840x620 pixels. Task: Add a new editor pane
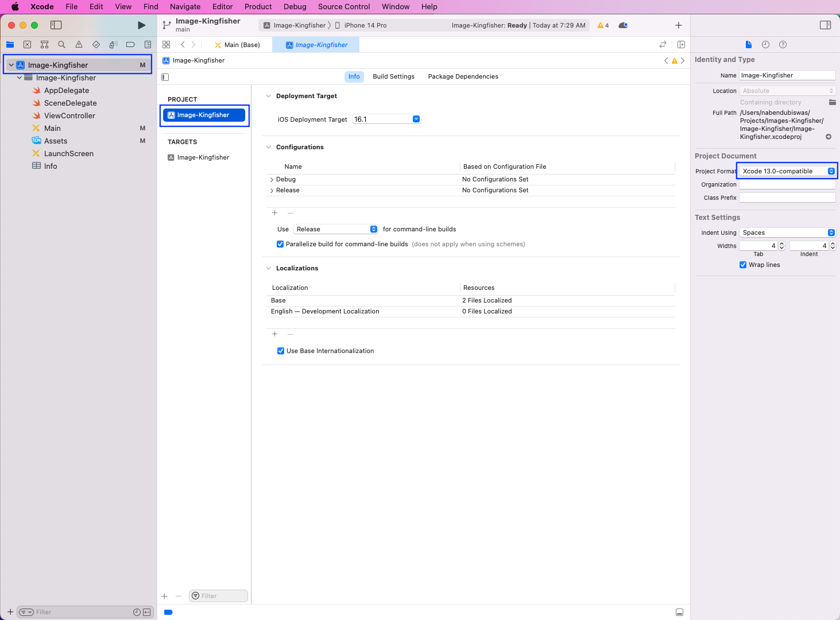coord(681,45)
